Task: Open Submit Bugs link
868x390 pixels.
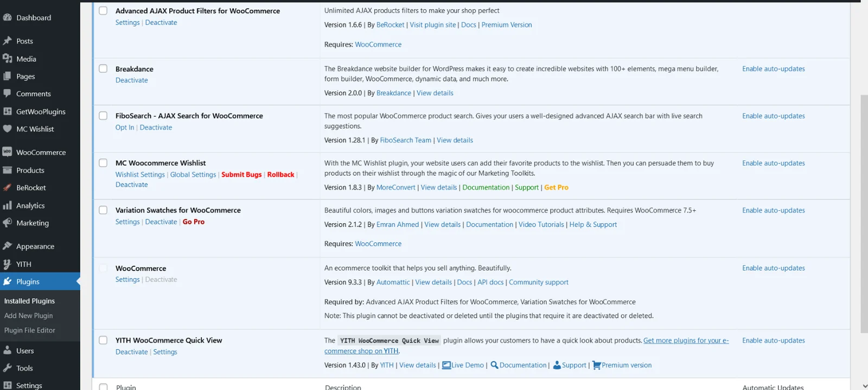Action: pyautogui.click(x=241, y=175)
